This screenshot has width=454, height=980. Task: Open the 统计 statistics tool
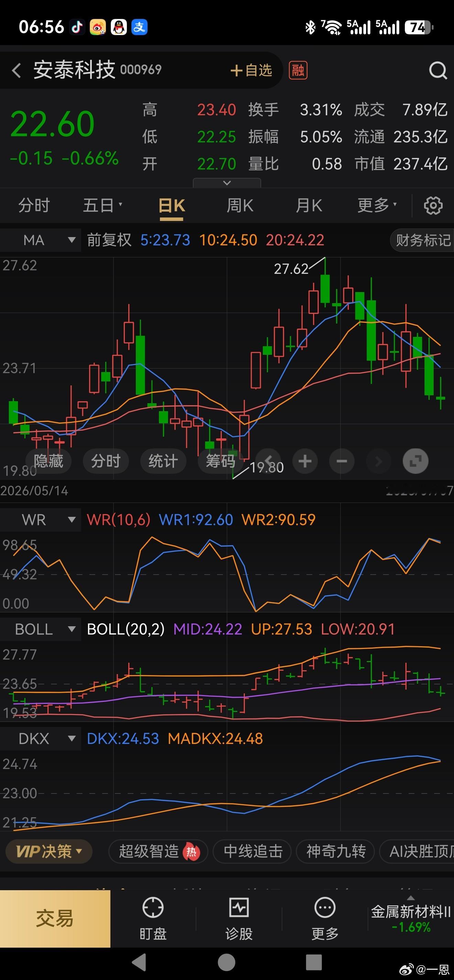coord(163,461)
